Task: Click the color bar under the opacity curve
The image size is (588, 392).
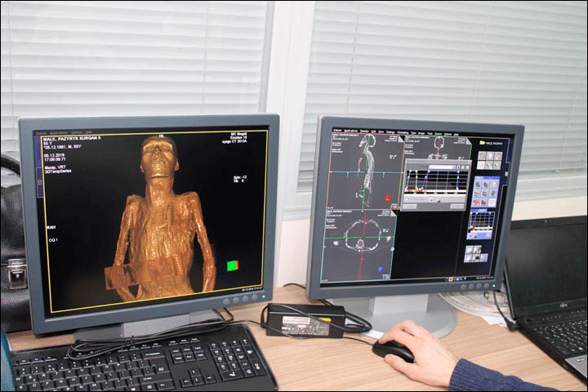Action: click(x=435, y=191)
